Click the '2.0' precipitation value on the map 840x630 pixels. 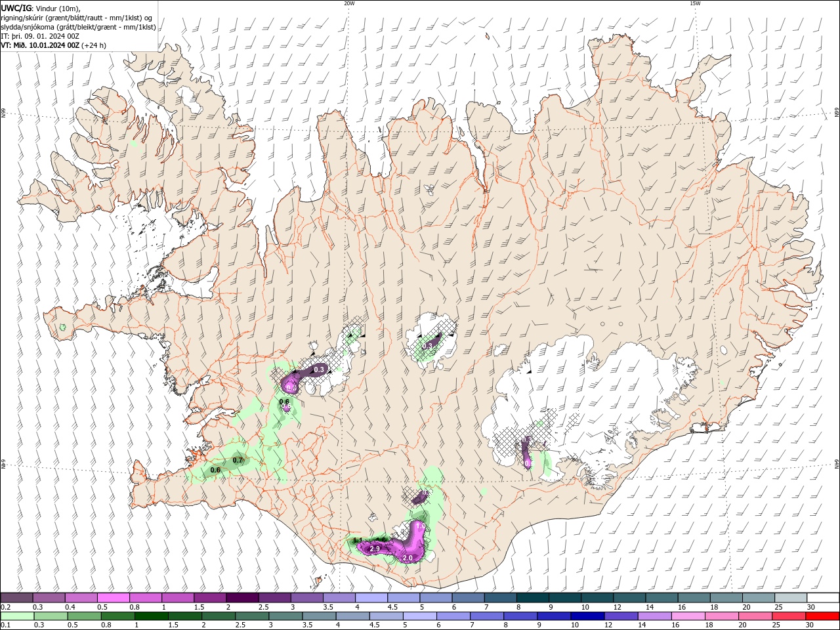(408, 558)
